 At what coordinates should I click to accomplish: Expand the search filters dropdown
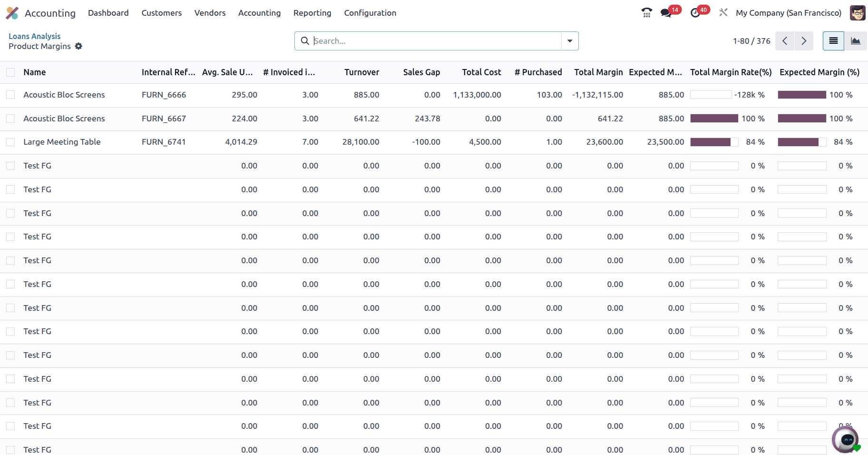(x=569, y=41)
